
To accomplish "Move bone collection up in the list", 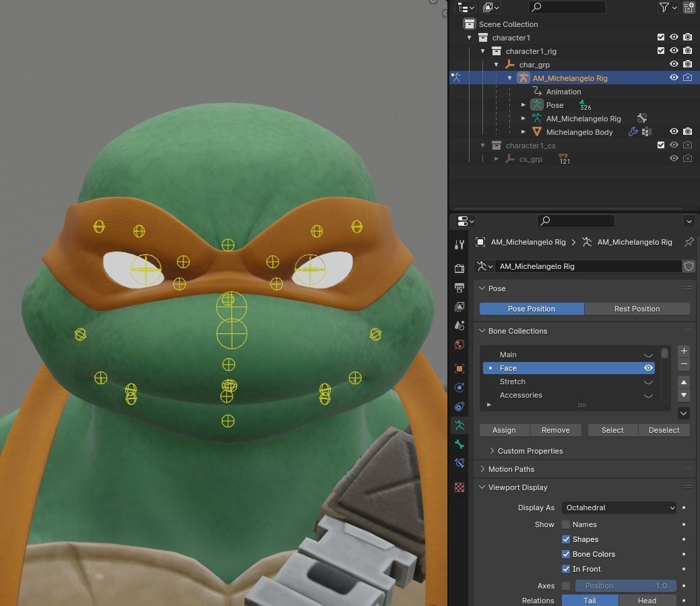I will [x=683, y=382].
